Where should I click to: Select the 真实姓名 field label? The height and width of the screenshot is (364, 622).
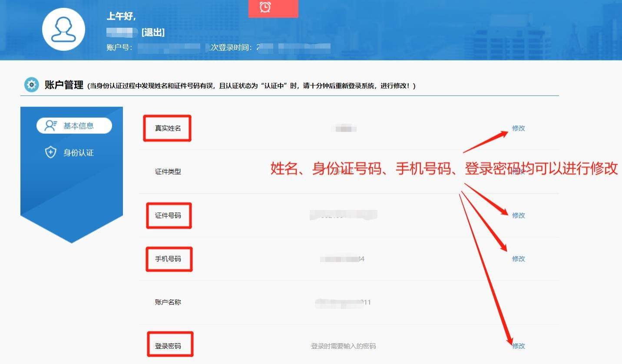(x=168, y=128)
